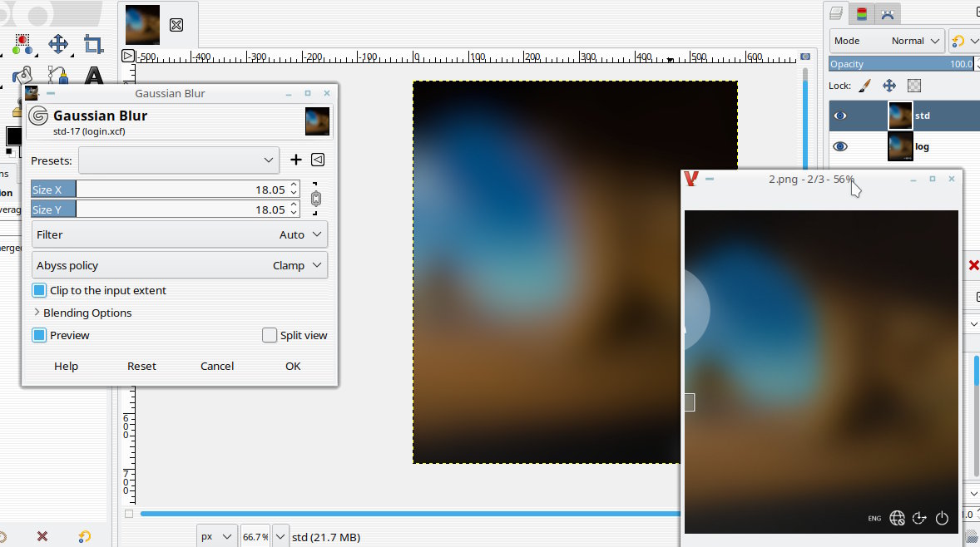Click the globe icon in viewer image
The image size is (980, 547).
(897, 518)
